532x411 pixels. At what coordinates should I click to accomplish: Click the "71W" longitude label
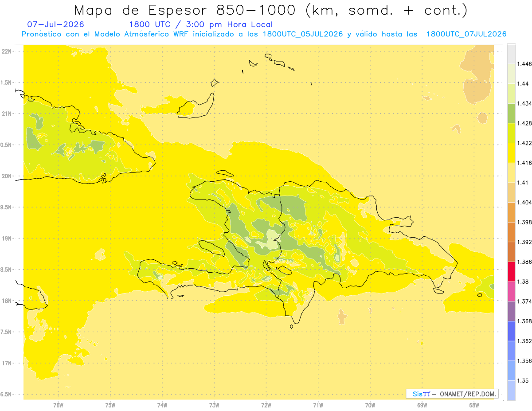[x=318, y=405]
